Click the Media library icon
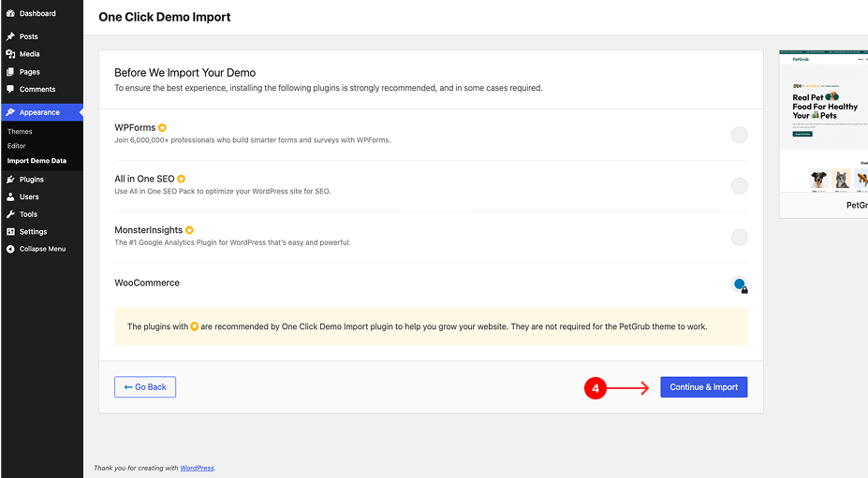The height and width of the screenshot is (478, 868). (x=10, y=54)
